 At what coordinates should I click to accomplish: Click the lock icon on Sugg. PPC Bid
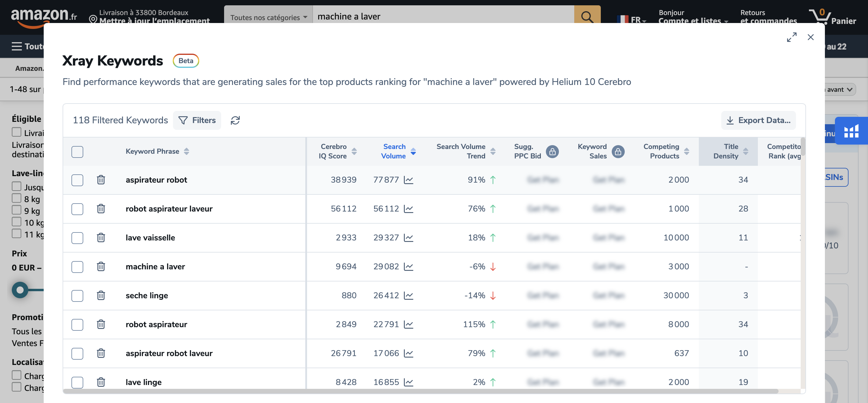[552, 152]
